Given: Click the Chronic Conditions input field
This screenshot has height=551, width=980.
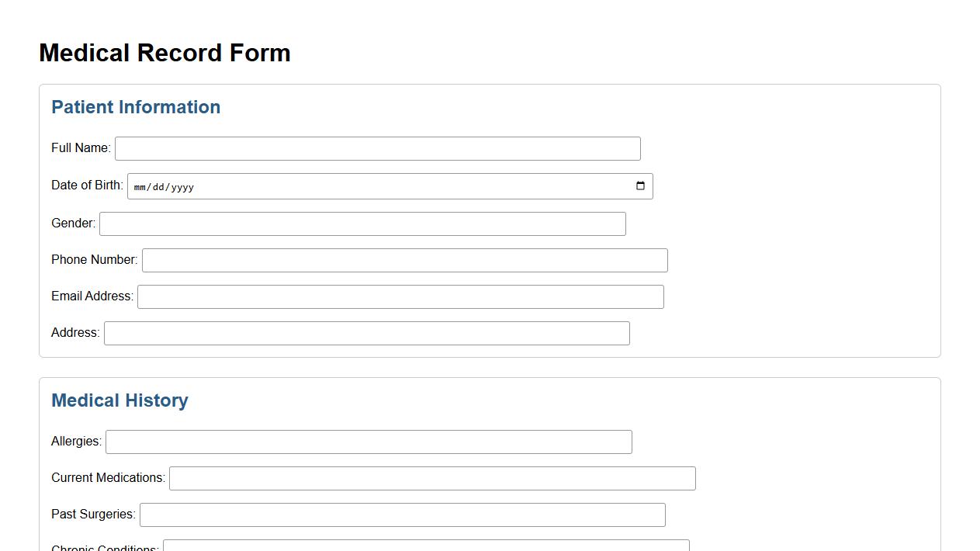Looking at the screenshot, I should pyautogui.click(x=427, y=547).
